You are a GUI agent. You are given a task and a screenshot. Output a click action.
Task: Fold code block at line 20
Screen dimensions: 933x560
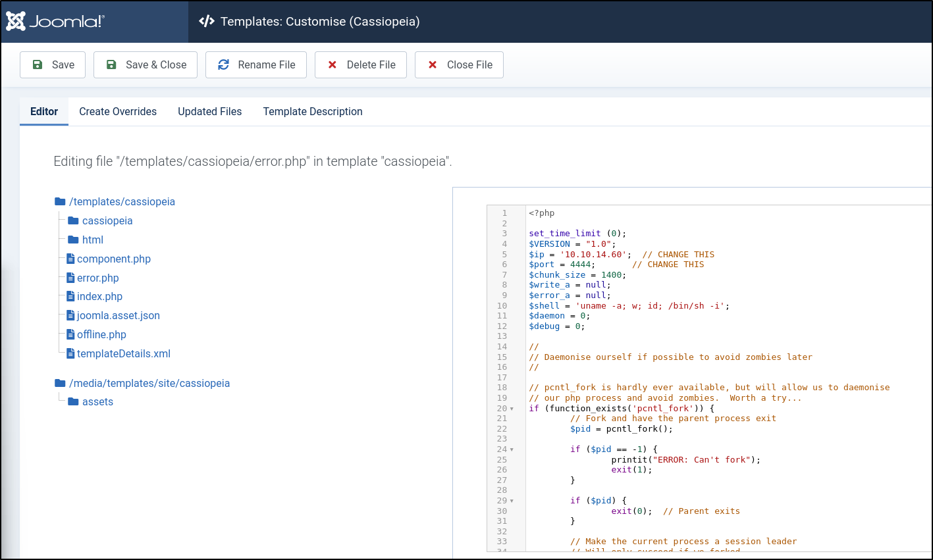(x=512, y=409)
